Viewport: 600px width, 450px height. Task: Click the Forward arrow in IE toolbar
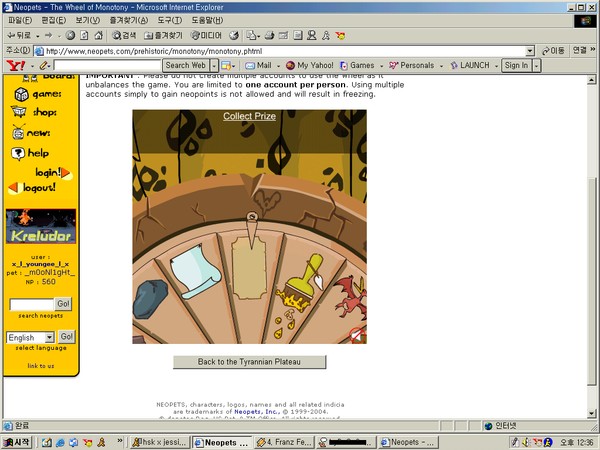pos(49,36)
